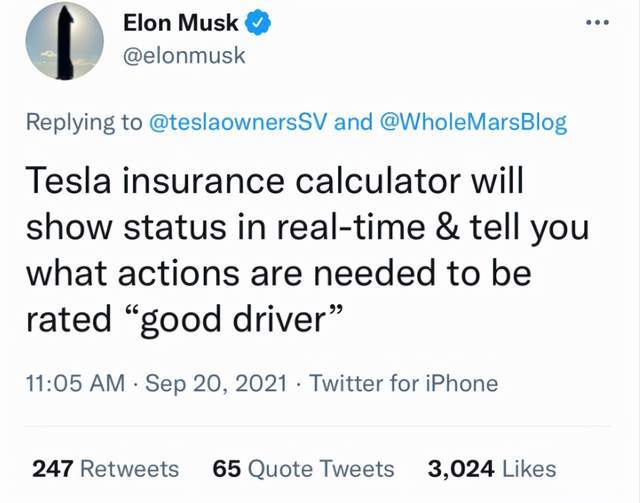Click the word and between the mentions
640x503 pixels.
pos(353,122)
